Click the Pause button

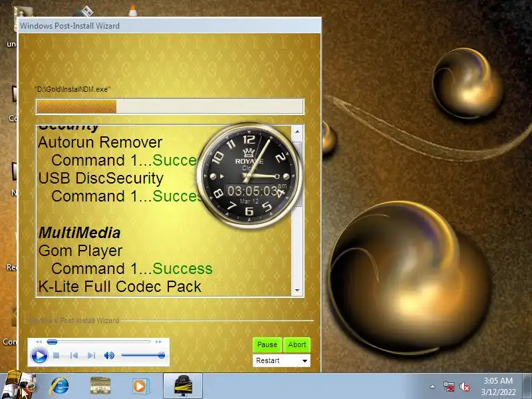click(x=267, y=344)
